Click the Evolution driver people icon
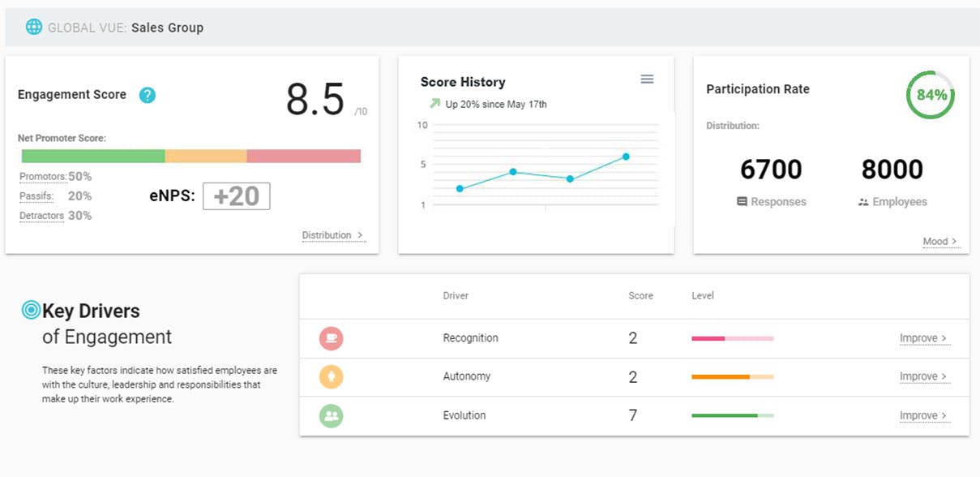Screen dimensions: 980x477 click(331, 415)
